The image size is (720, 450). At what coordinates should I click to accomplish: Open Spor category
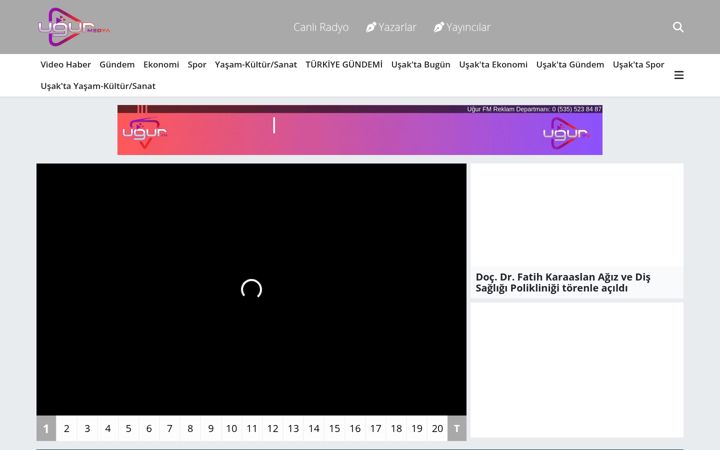click(197, 65)
